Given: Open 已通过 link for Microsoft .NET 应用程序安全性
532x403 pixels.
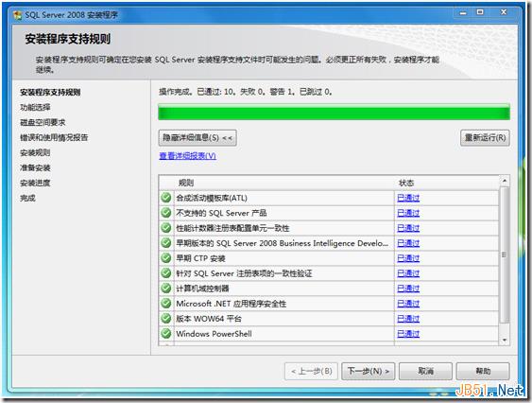Looking at the screenshot, I should [408, 304].
